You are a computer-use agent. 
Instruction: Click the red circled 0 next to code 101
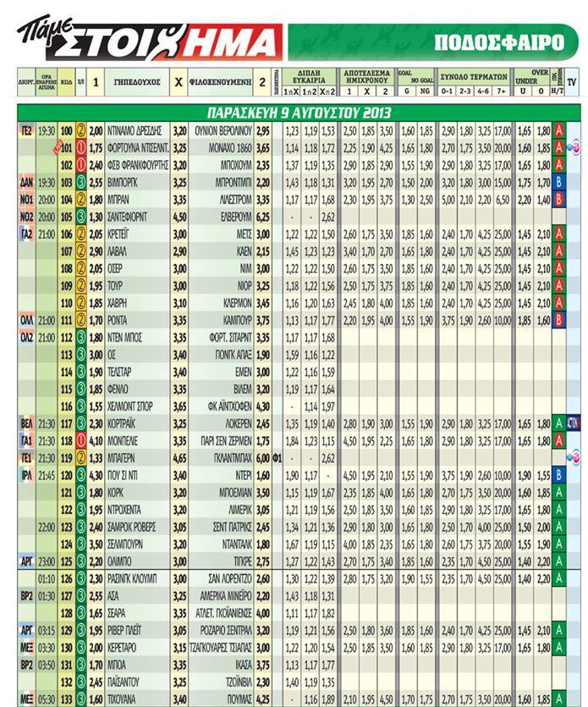pos(80,148)
